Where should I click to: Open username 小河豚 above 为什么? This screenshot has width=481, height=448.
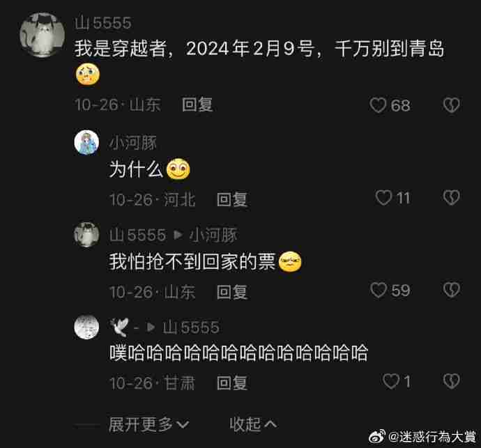click(133, 143)
